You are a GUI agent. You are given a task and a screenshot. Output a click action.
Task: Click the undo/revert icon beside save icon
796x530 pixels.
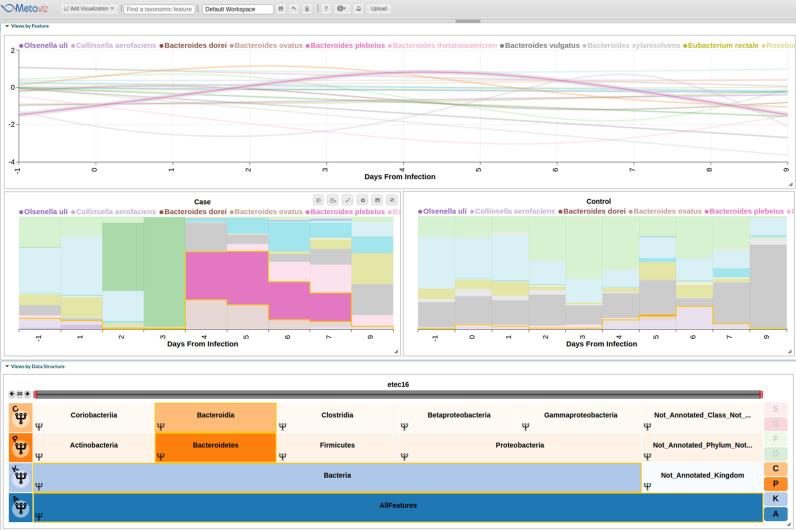(293, 9)
